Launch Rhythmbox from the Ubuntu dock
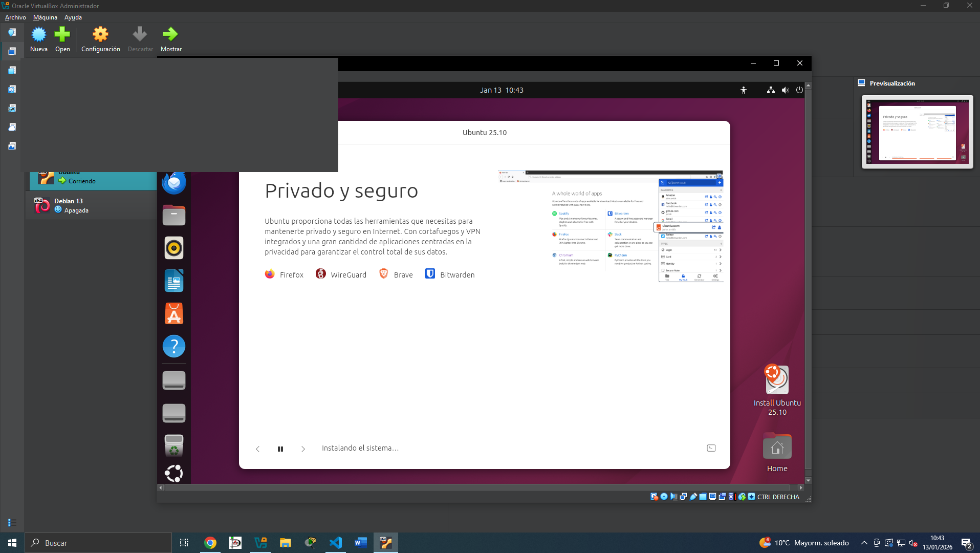The height and width of the screenshot is (553, 980). click(x=174, y=248)
